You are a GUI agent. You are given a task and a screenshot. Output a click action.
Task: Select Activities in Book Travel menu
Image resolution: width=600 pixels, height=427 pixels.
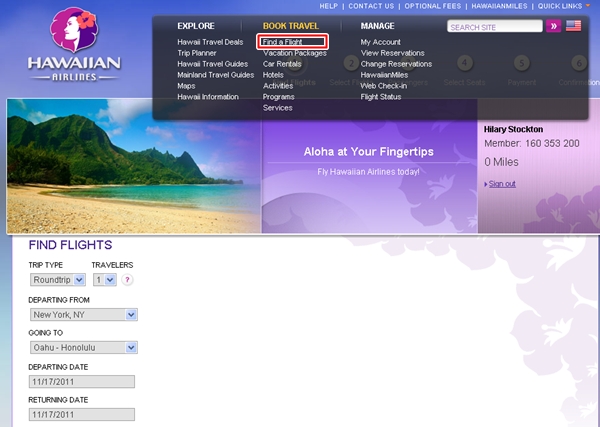(x=278, y=86)
